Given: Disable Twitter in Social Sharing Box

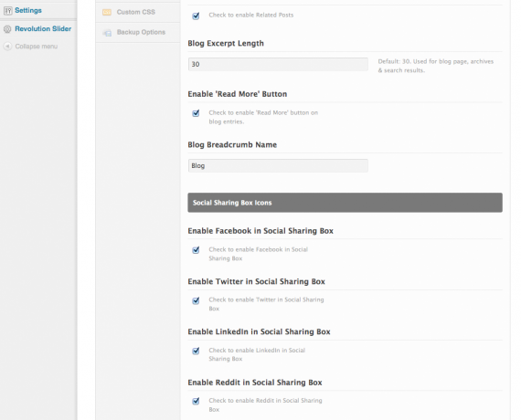Looking at the screenshot, I should [196, 300].
